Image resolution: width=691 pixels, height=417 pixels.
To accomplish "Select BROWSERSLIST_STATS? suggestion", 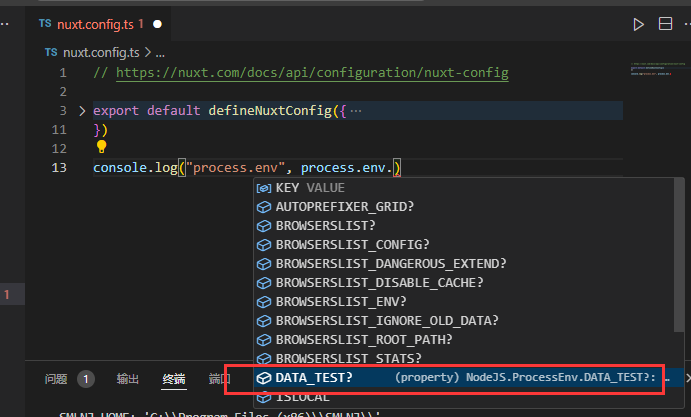I will pyautogui.click(x=464, y=358).
